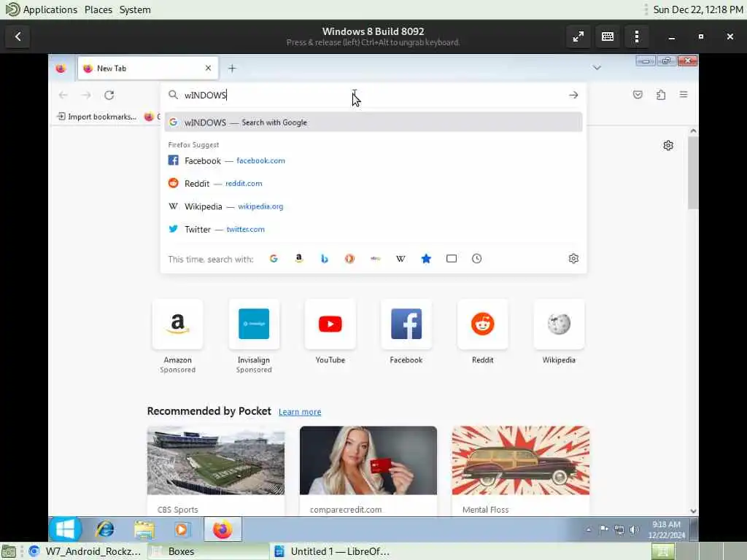Launch Internet Explorer from taskbar

[105, 529]
